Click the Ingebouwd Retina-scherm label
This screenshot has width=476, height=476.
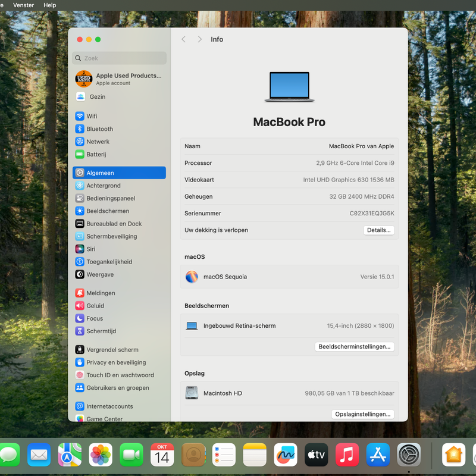(240, 325)
